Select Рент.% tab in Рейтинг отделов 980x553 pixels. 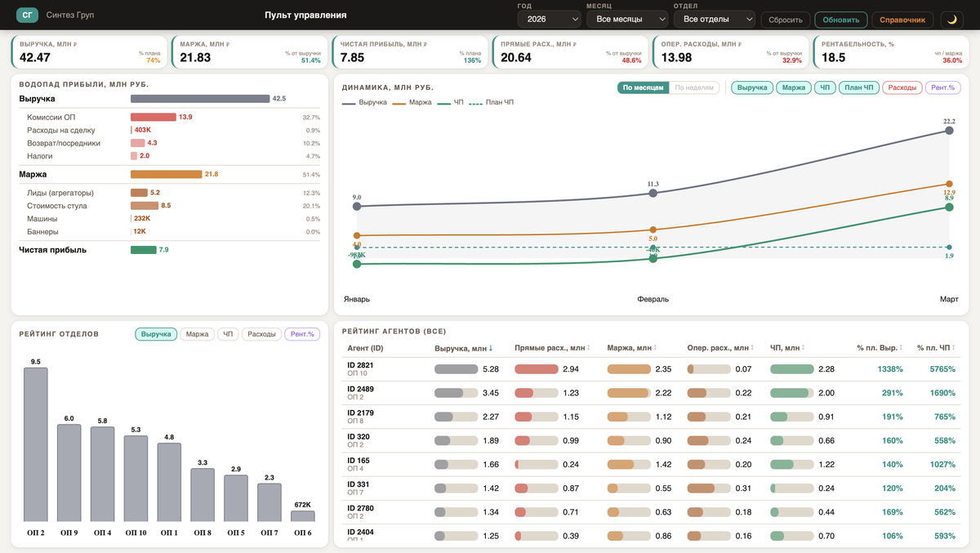[302, 334]
